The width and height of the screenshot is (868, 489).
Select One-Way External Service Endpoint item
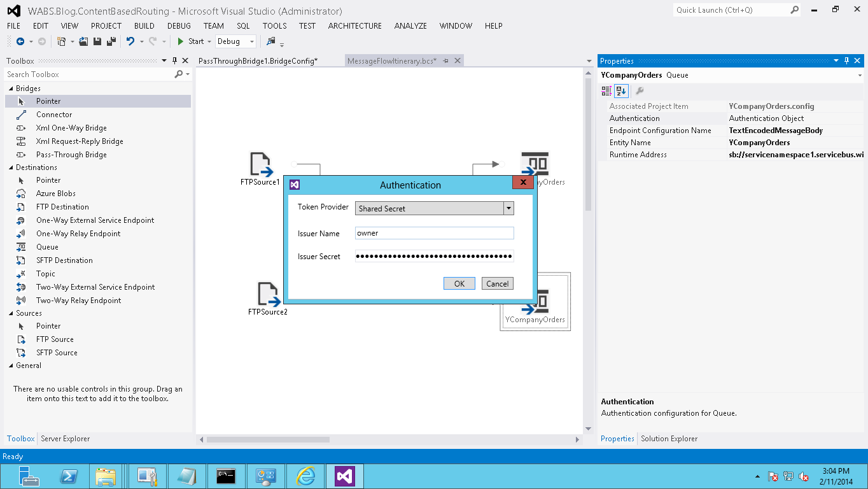[95, 220]
